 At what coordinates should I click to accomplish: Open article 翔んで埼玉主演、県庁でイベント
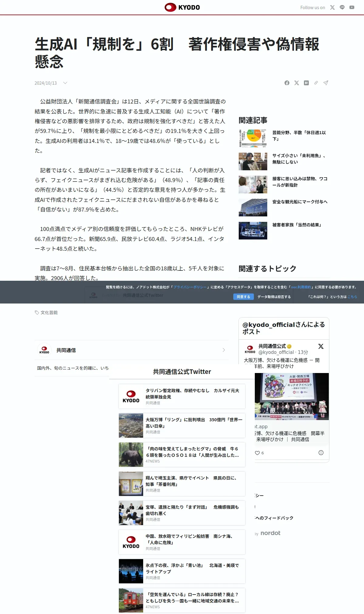click(182, 484)
